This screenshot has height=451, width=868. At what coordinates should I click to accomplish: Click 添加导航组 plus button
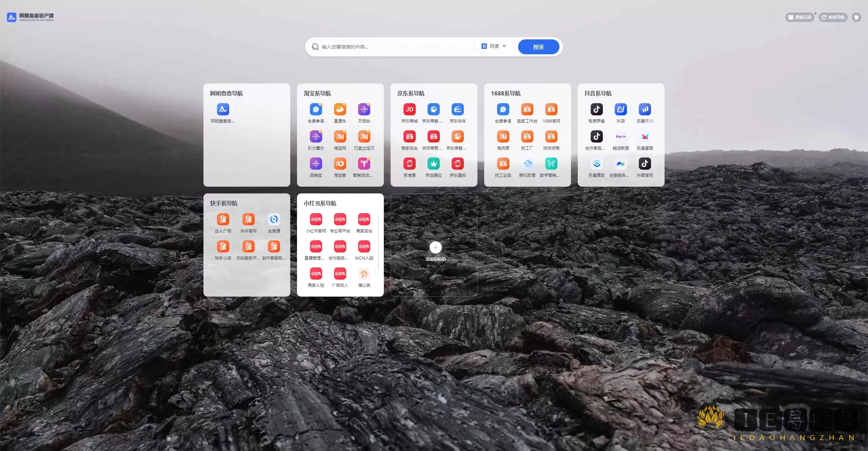click(x=435, y=248)
